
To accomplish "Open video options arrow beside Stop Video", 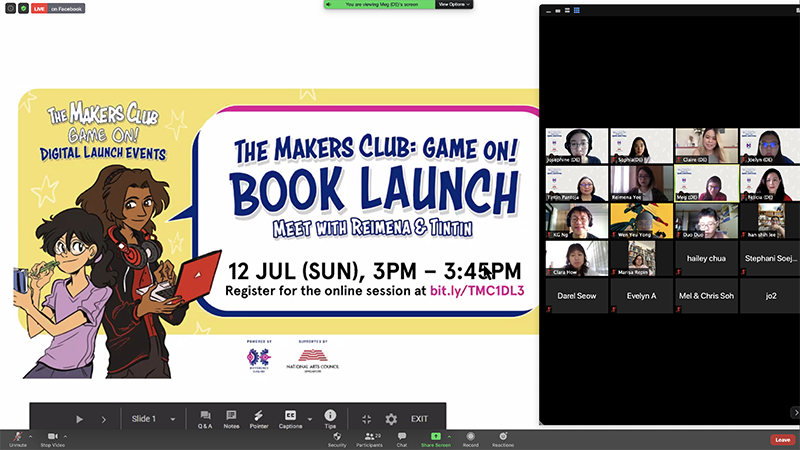I will pos(65,437).
